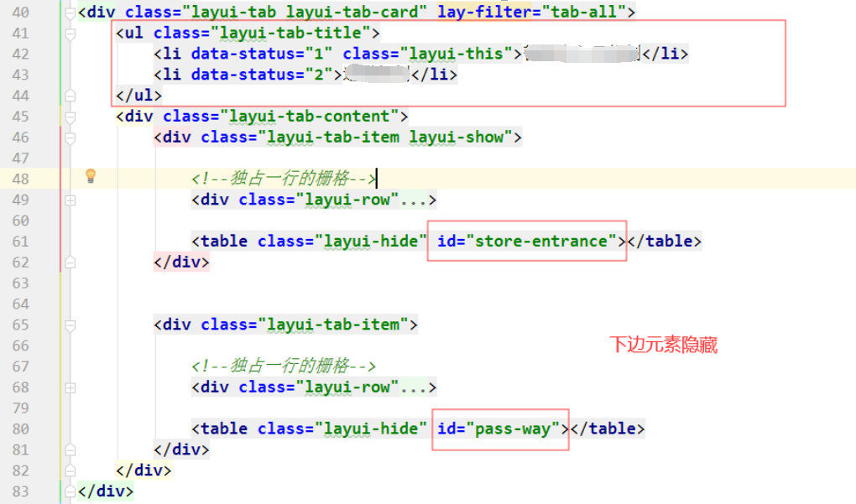Click the "layui-this" class value
The width and height of the screenshot is (856, 504).
[456, 54]
